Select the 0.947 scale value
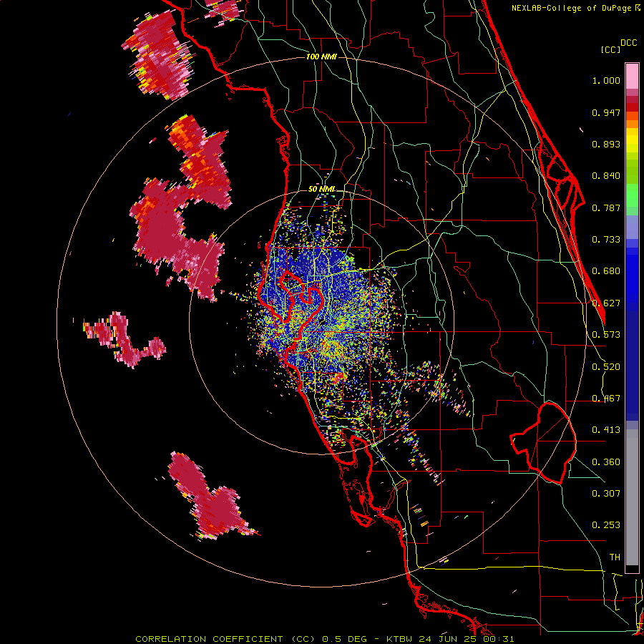 606,112
